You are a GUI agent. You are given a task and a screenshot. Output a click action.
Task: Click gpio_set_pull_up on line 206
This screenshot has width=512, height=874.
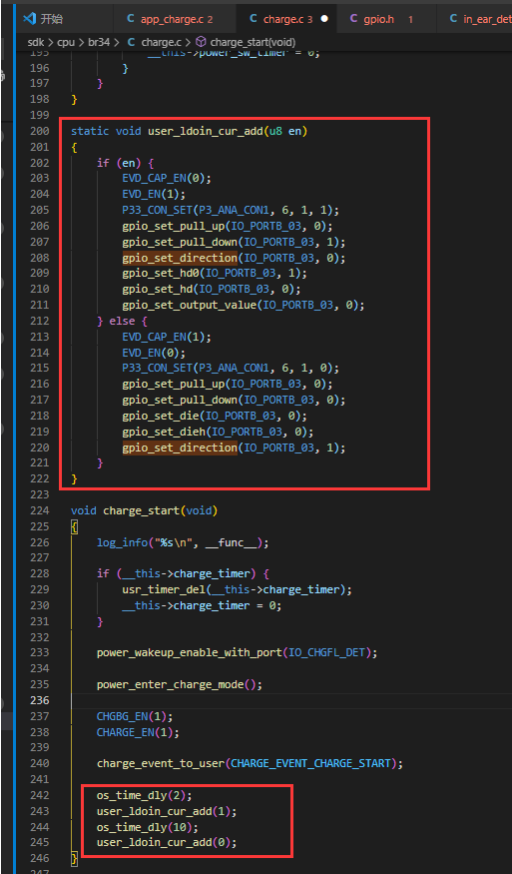click(174, 226)
